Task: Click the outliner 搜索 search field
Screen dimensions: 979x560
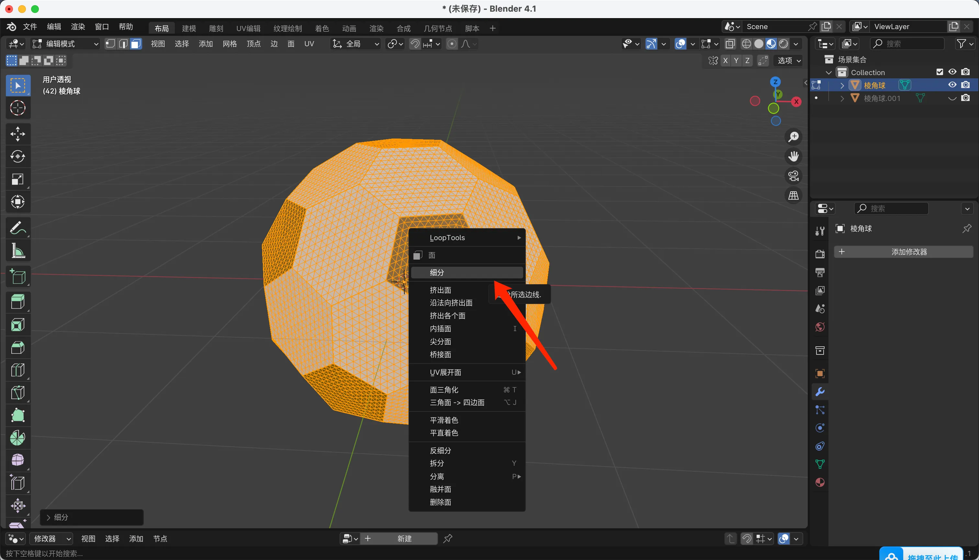Action: (x=908, y=44)
